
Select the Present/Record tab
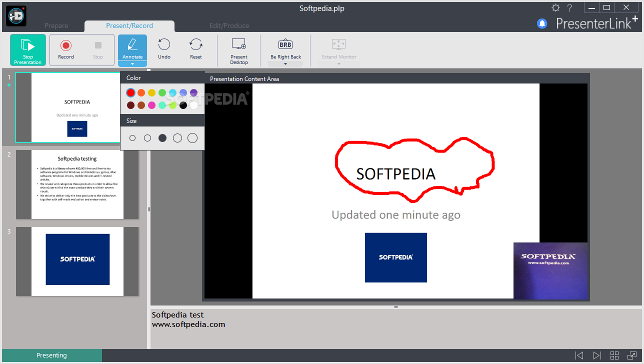click(x=129, y=26)
